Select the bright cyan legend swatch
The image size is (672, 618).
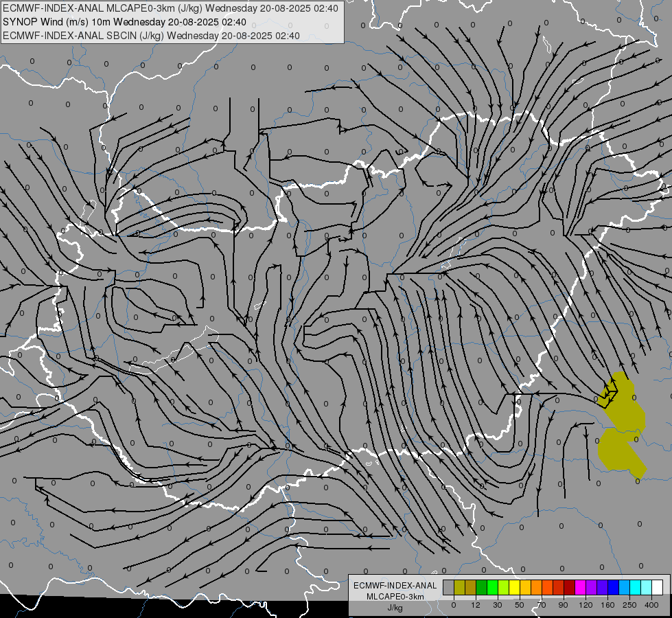point(636,587)
